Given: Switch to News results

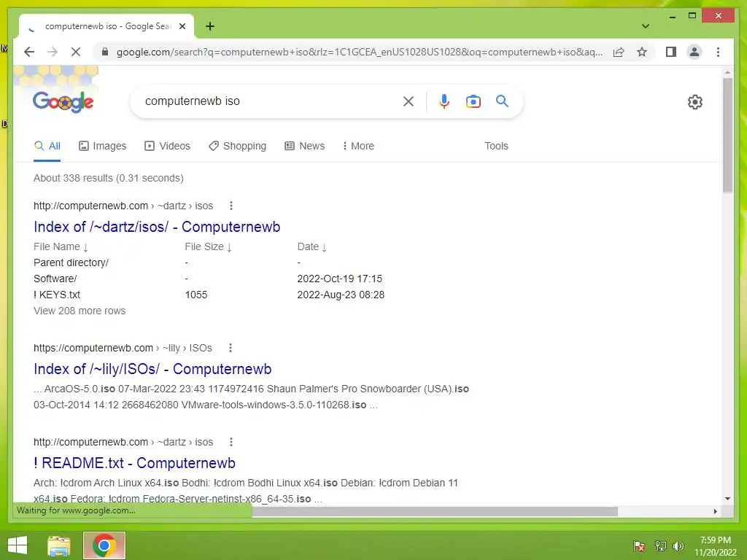Looking at the screenshot, I should click(304, 146).
